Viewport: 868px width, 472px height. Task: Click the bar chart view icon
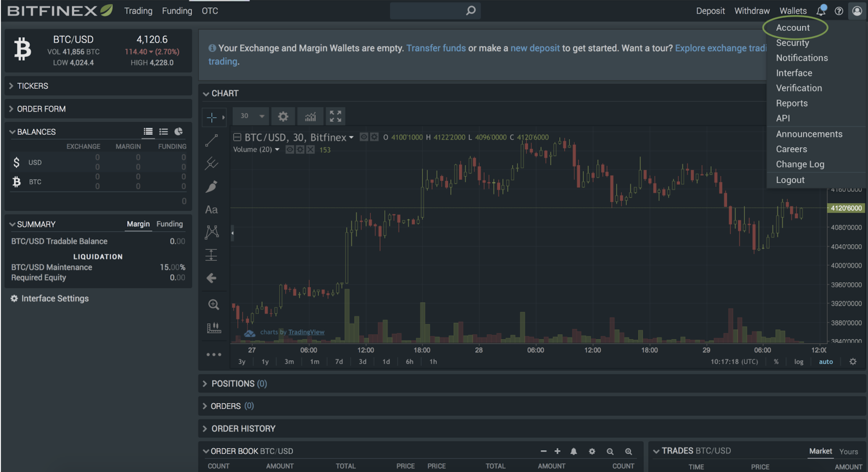pyautogui.click(x=310, y=116)
